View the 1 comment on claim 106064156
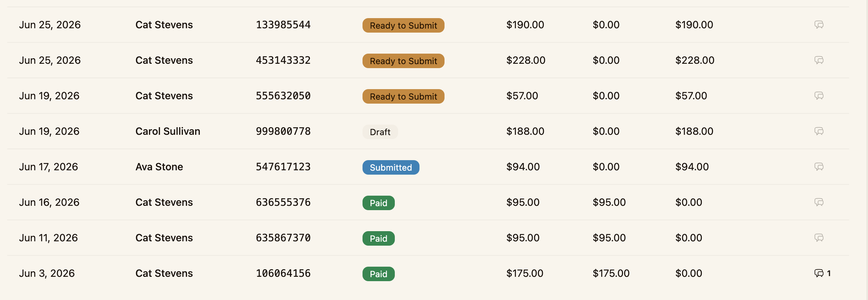Image resolution: width=868 pixels, height=300 pixels. click(822, 273)
